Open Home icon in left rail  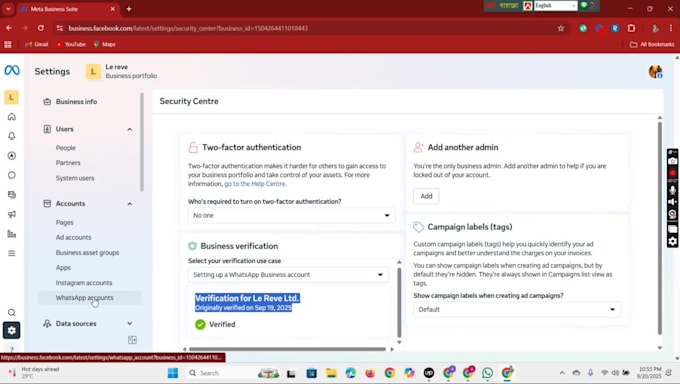point(12,117)
